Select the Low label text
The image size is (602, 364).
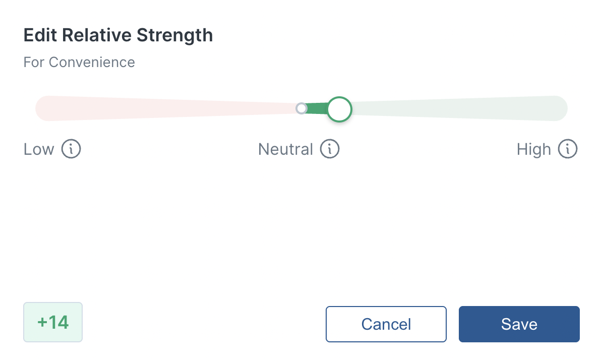[x=38, y=149]
